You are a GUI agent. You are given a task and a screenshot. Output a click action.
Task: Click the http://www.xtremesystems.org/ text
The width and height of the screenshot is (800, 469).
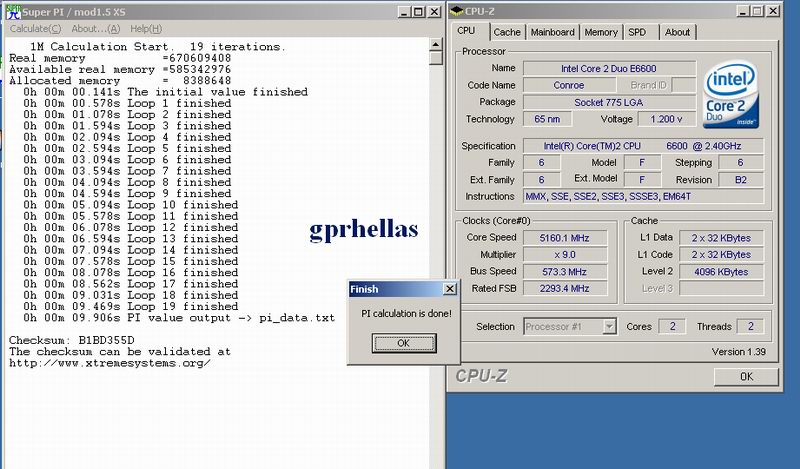pos(110,363)
